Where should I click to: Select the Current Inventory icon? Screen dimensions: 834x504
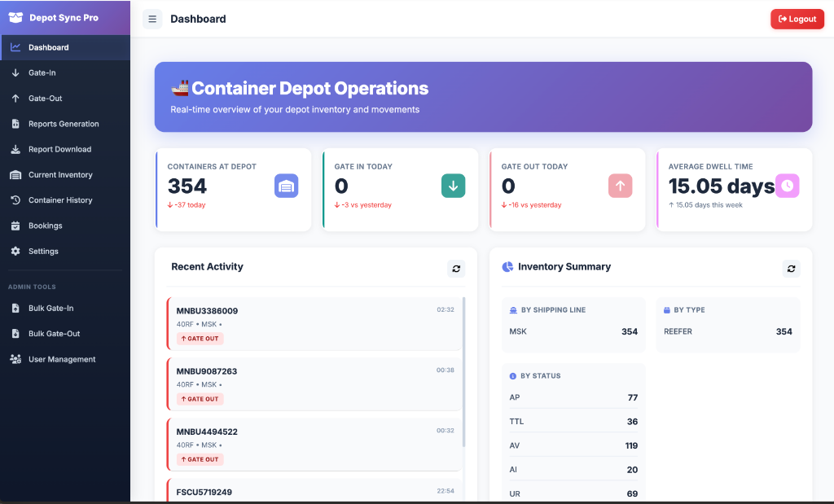[x=16, y=174]
